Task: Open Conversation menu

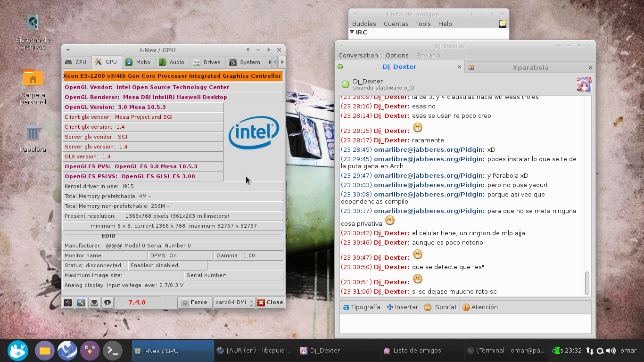Action: coord(358,55)
